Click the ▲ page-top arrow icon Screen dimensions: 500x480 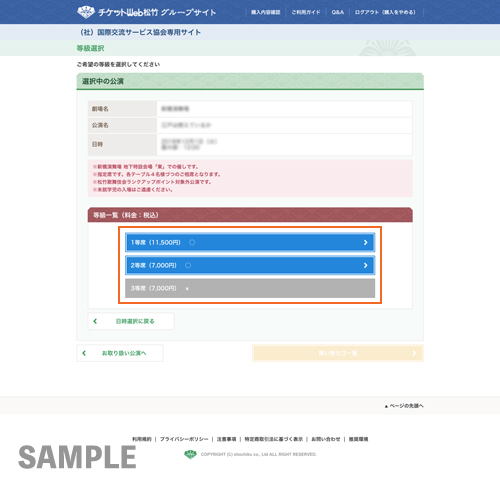pyautogui.click(x=386, y=406)
